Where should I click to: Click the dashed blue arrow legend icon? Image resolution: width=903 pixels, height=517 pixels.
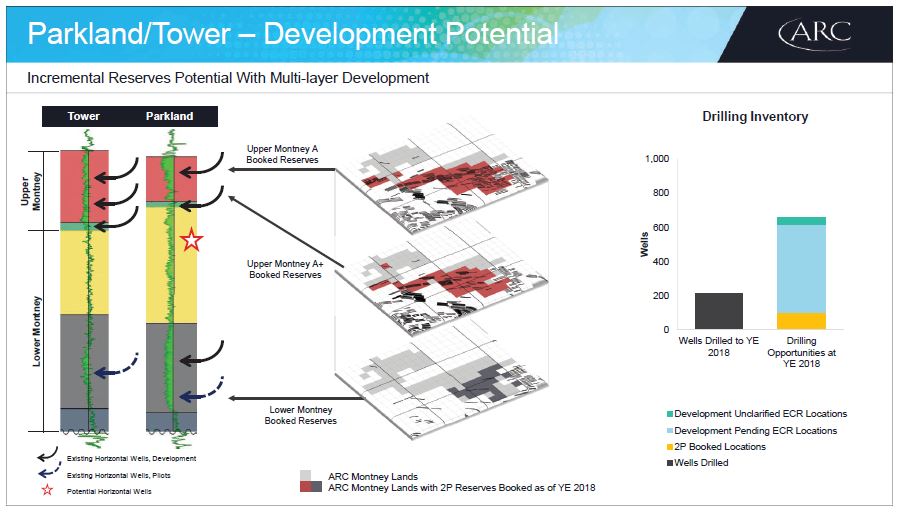tap(50, 472)
